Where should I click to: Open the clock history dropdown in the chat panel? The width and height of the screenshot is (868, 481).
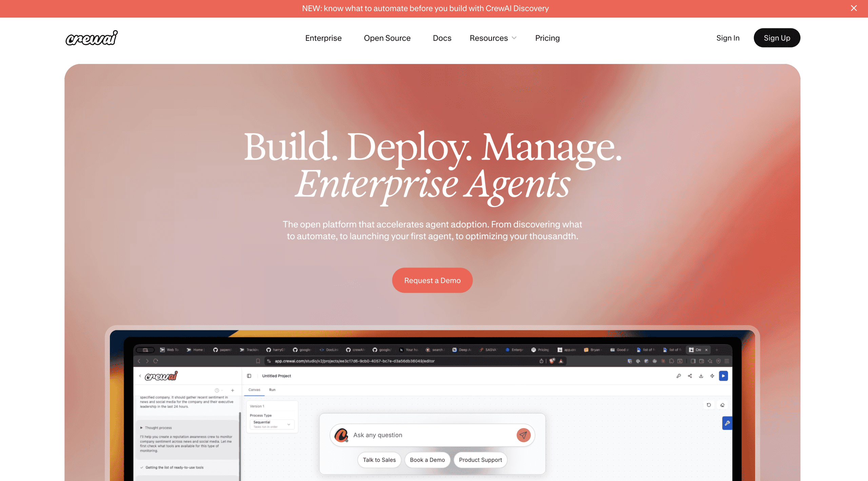(219, 391)
